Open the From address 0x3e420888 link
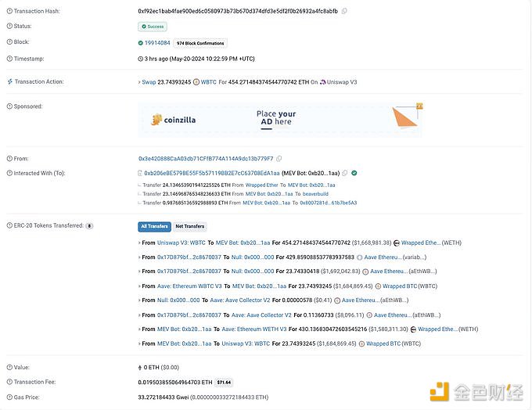 pos(206,158)
